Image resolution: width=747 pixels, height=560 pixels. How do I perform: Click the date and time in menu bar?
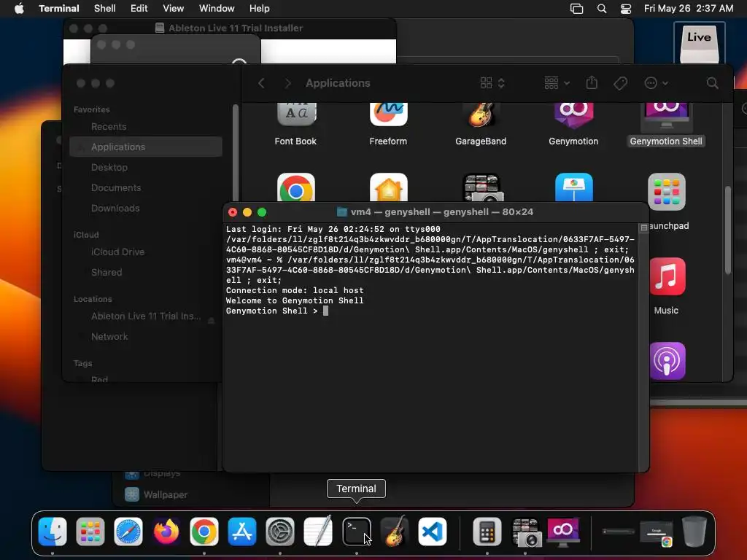[x=689, y=9]
